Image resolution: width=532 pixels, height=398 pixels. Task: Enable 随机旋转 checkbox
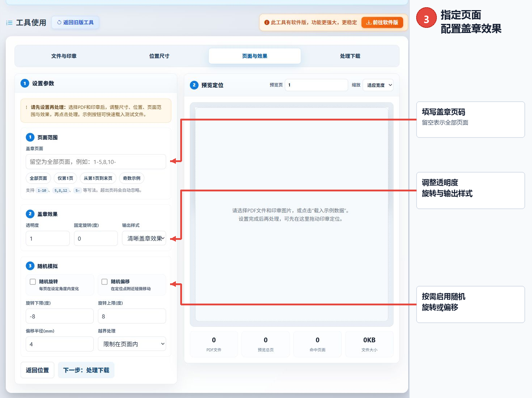[33, 282]
